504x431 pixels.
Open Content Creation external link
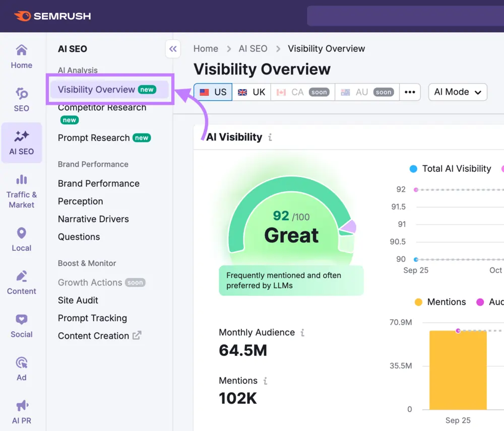[x=94, y=336]
